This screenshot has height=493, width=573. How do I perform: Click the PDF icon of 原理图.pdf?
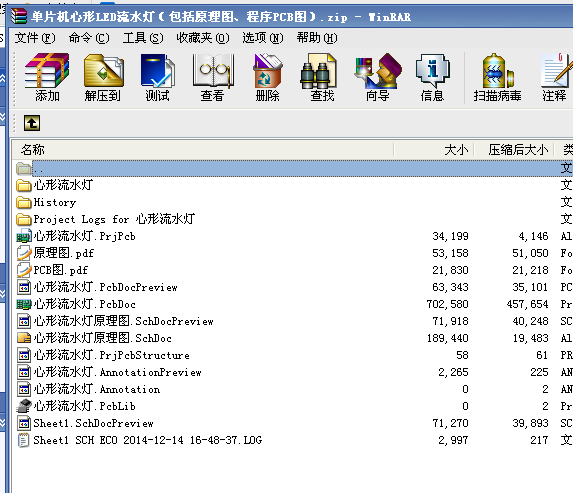(x=24, y=253)
